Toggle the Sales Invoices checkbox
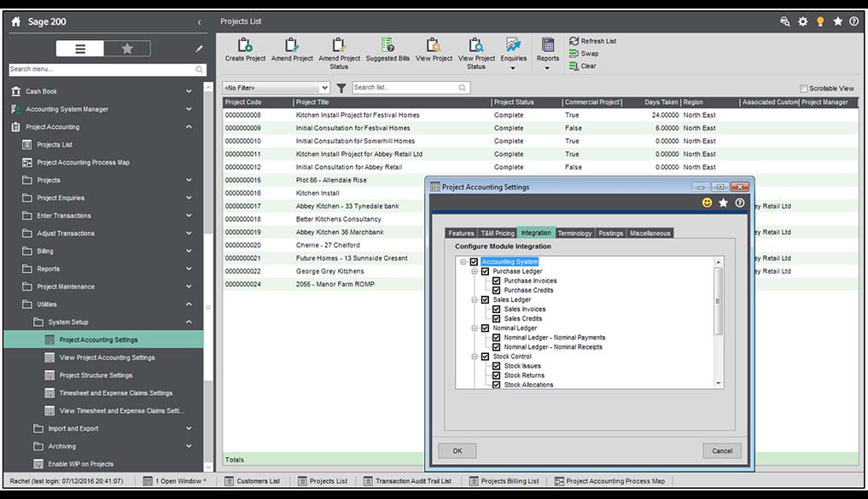 (496, 310)
